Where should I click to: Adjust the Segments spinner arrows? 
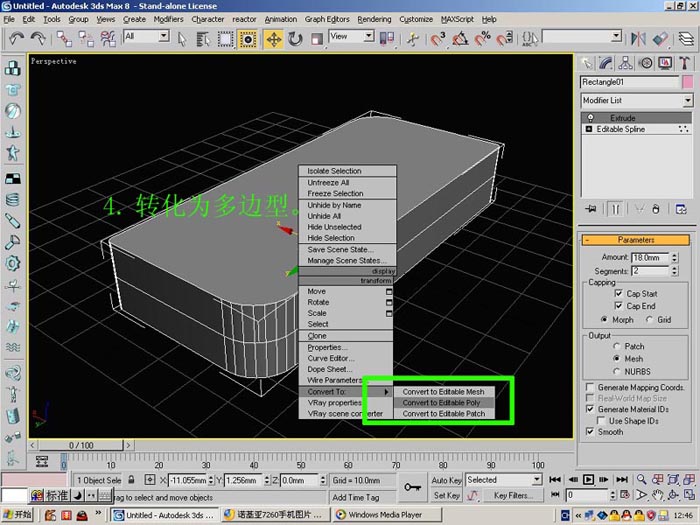click(675, 271)
